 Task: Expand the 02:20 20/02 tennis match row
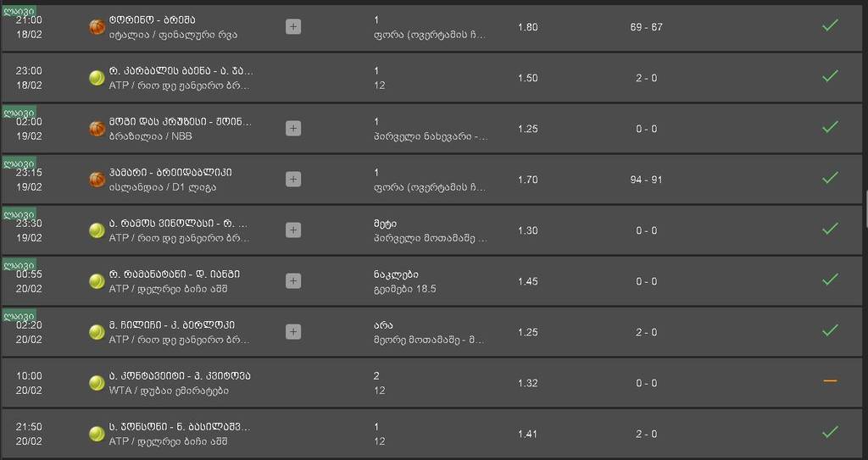click(x=293, y=332)
